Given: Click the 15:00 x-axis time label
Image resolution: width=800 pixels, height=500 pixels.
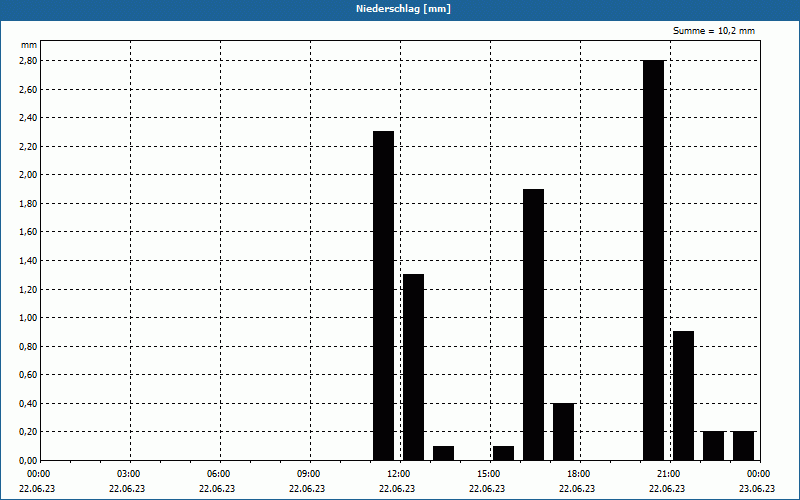Looking at the screenshot, I should pos(489,474).
